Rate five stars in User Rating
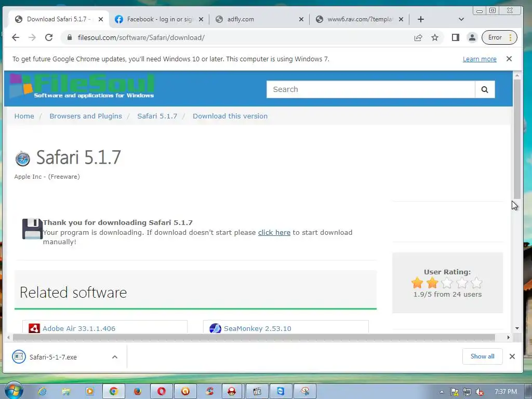Image resolution: width=532 pixels, height=399 pixels. pyautogui.click(x=476, y=283)
